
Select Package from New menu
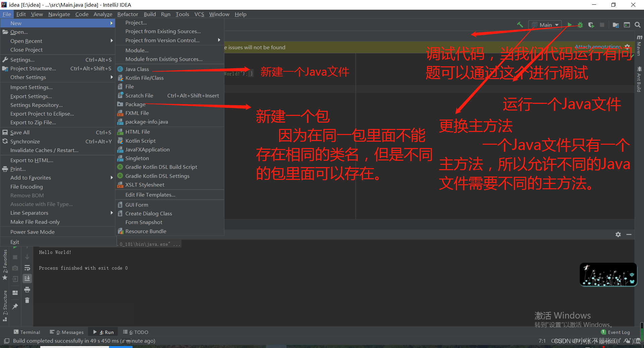tap(170, 104)
